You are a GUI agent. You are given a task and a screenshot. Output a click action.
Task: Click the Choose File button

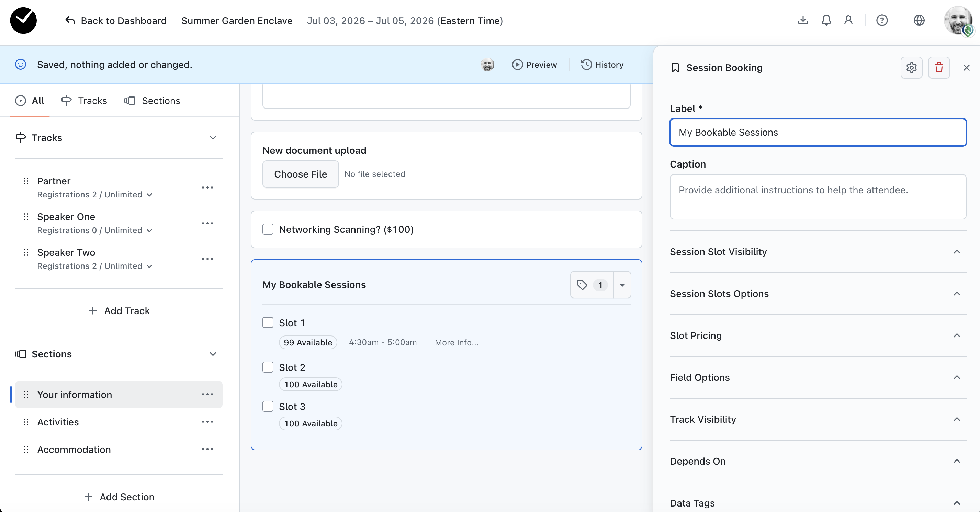click(300, 174)
